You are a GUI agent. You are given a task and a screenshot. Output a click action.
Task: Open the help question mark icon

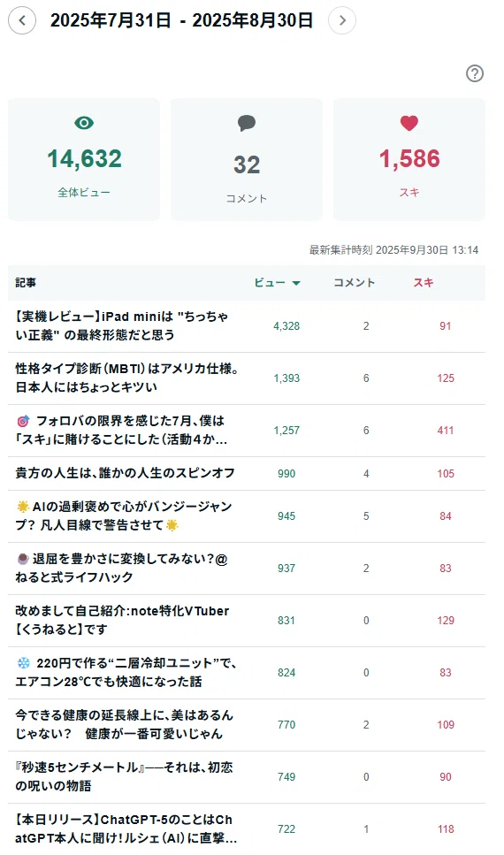click(475, 73)
